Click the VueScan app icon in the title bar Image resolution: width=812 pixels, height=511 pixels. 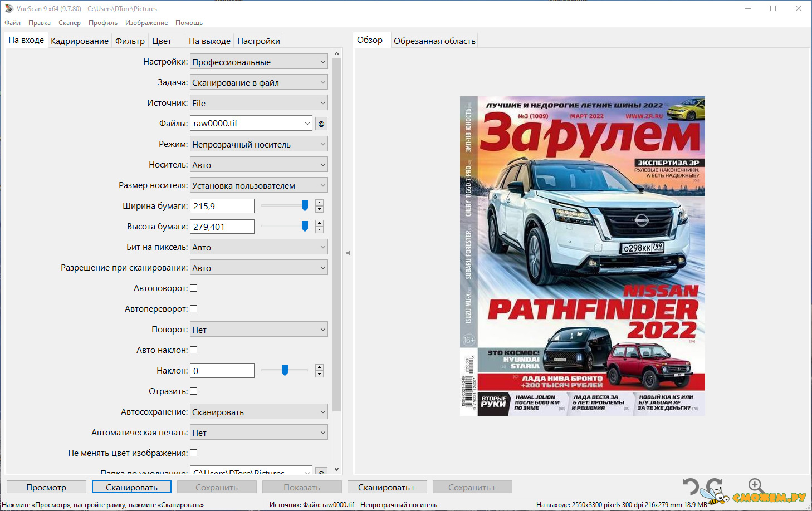(9, 8)
